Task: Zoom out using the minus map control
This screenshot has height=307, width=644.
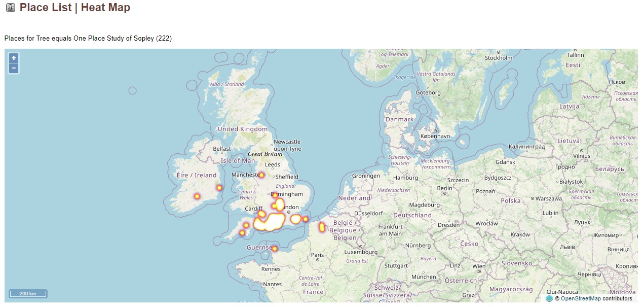Action: [x=13, y=67]
